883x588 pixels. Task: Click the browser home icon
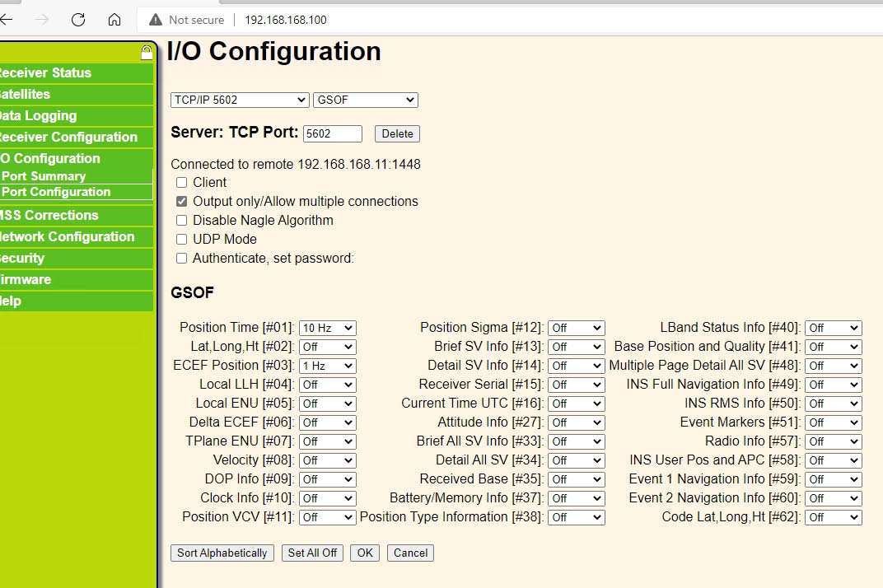[x=114, y=20]
